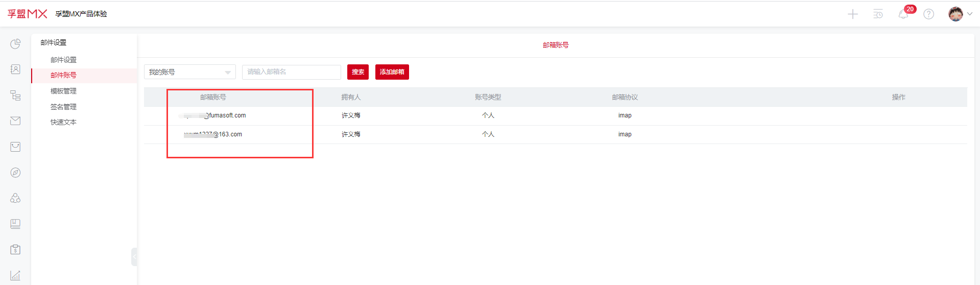Focus the 请输入邮箱名 search field
The height and width of the screenshot is (285, 980).
291,72
